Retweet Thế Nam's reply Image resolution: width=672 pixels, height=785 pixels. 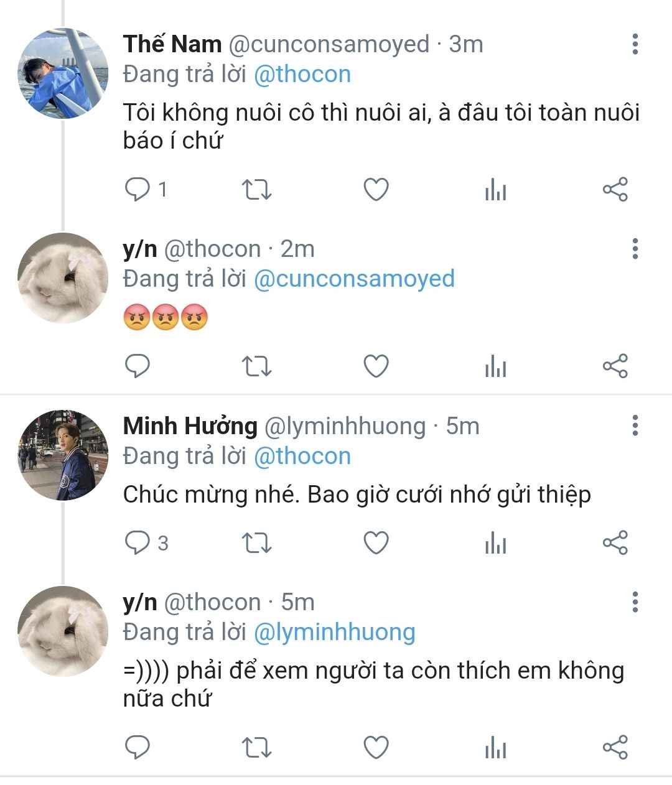click(x=256, y=190)
